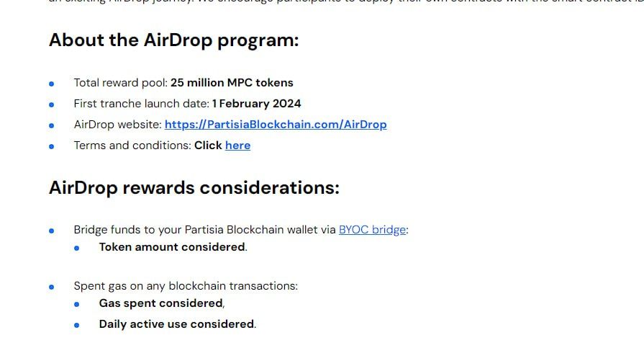The image size is (644, 348).
Task: Click the bullet beside "Terms and conditions"
Action: [51, 146]
